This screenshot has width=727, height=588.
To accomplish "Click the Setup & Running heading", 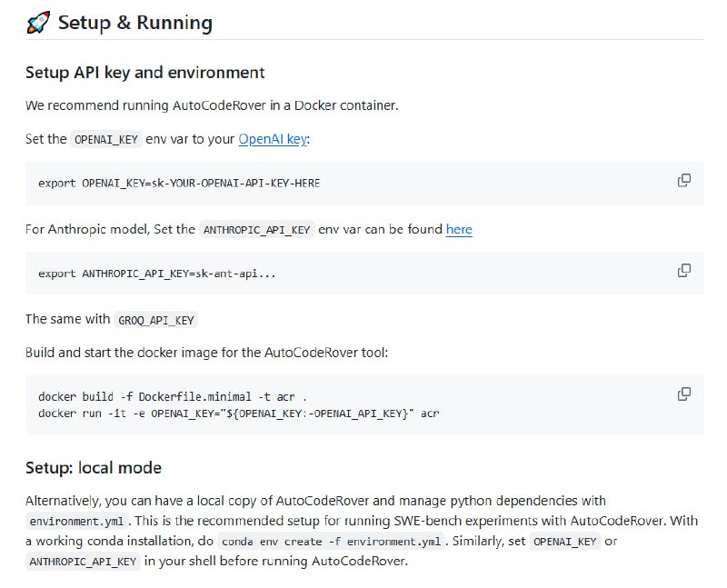I will [135, 23].
